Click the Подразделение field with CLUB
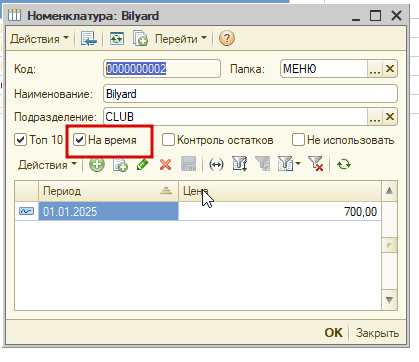Image resolution: width=419 pixels, height=362 pixels. 235,117
